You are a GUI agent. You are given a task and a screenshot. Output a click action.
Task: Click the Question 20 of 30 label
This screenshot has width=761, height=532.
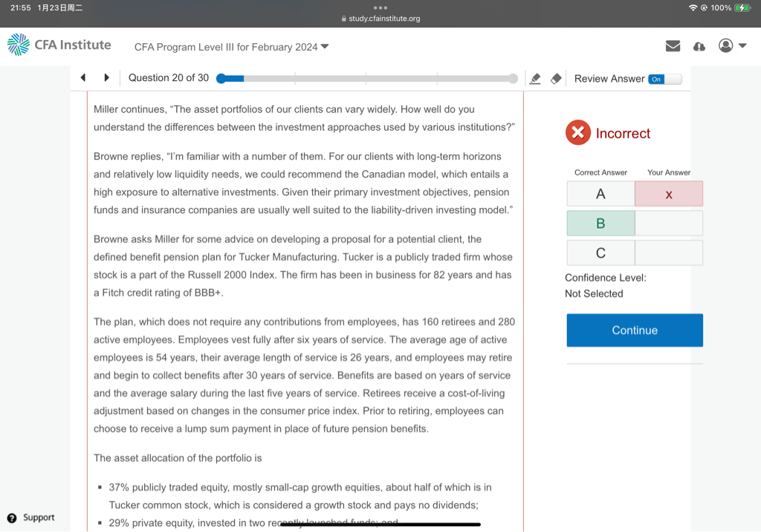click(x=169, y=78)
